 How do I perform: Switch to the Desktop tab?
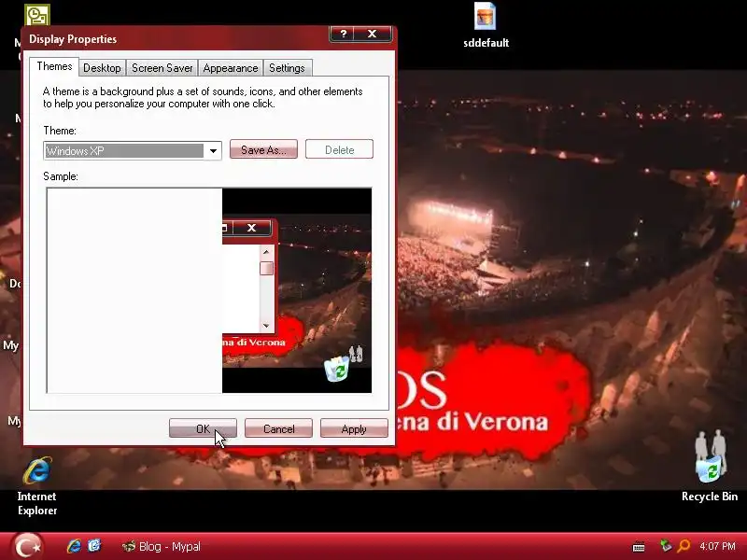(x=102, y=68)
